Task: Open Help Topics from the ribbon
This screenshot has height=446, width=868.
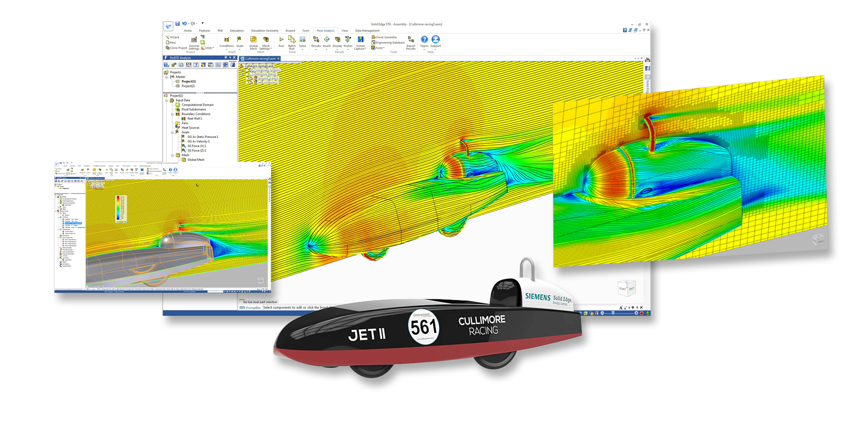Action: [424, 42]
